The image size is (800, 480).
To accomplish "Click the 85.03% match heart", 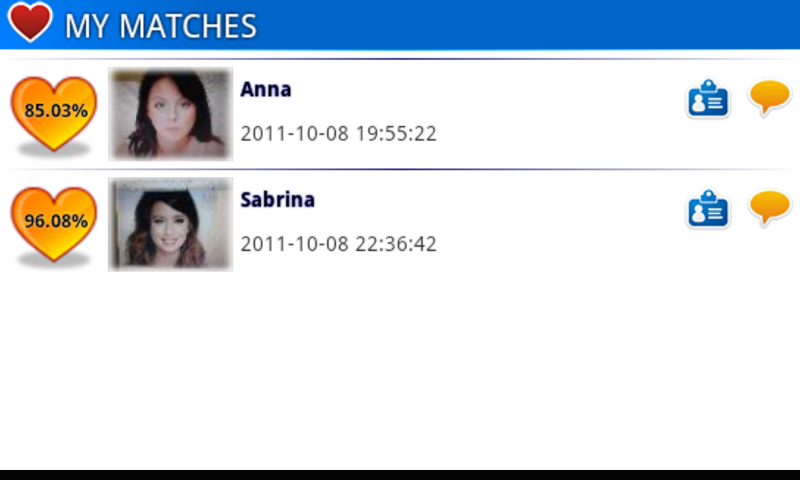I will click(54, 114).
